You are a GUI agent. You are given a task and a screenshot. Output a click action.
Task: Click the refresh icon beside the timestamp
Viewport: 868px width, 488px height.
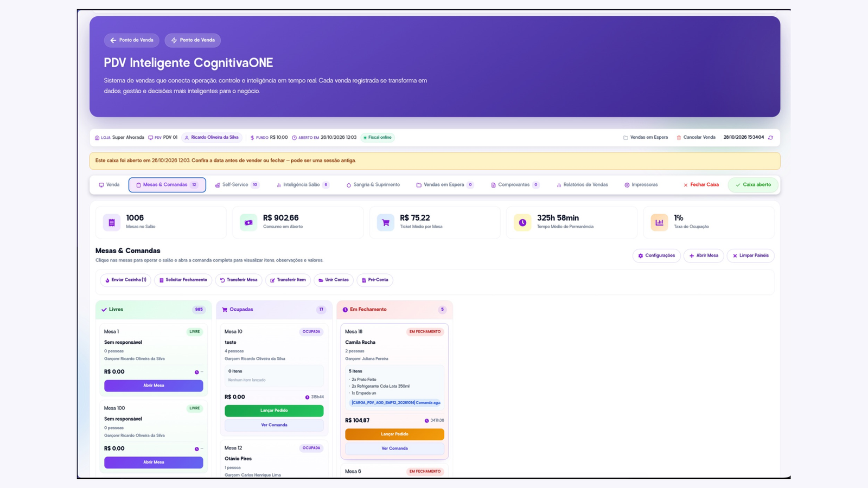770,138
